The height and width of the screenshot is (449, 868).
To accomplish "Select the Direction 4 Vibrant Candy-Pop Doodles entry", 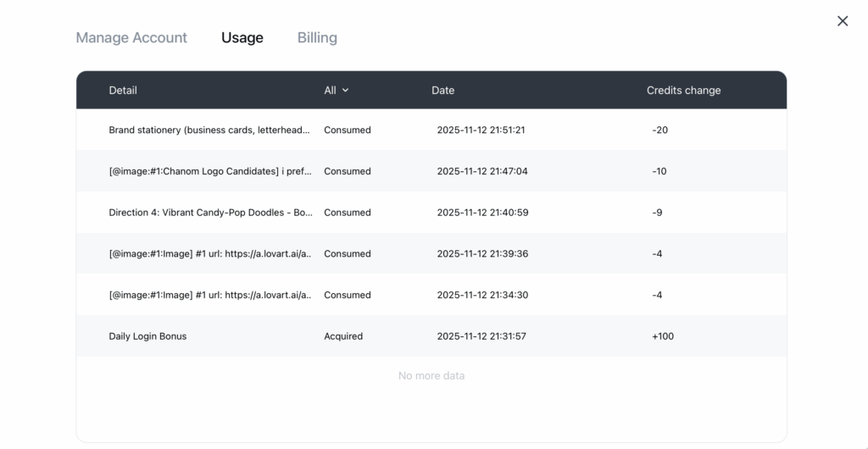I will click(x=210, y=213).
